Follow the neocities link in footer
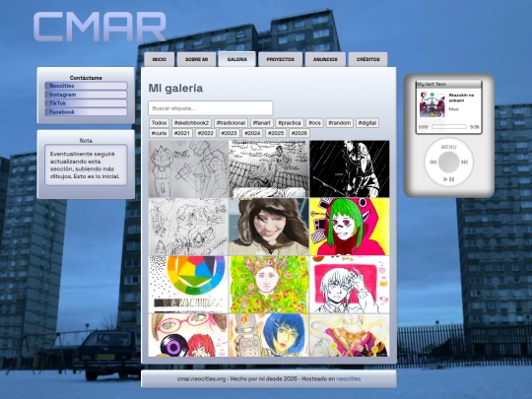Screen dimensions: 532x399 tap(349, 378)
